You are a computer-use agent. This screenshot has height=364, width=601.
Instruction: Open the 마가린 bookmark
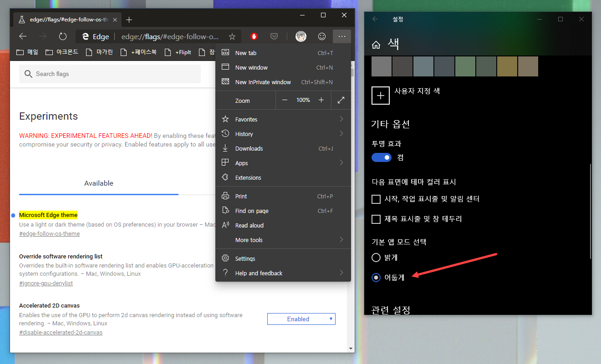pos(99,52)
